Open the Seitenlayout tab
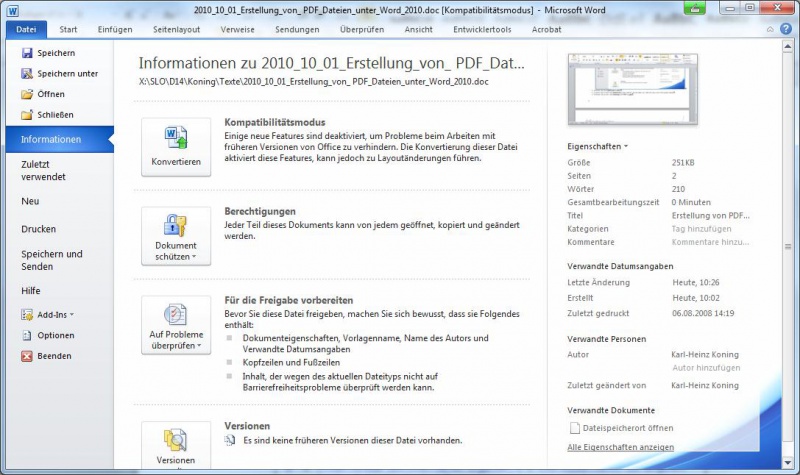 [x=177, y=30]
